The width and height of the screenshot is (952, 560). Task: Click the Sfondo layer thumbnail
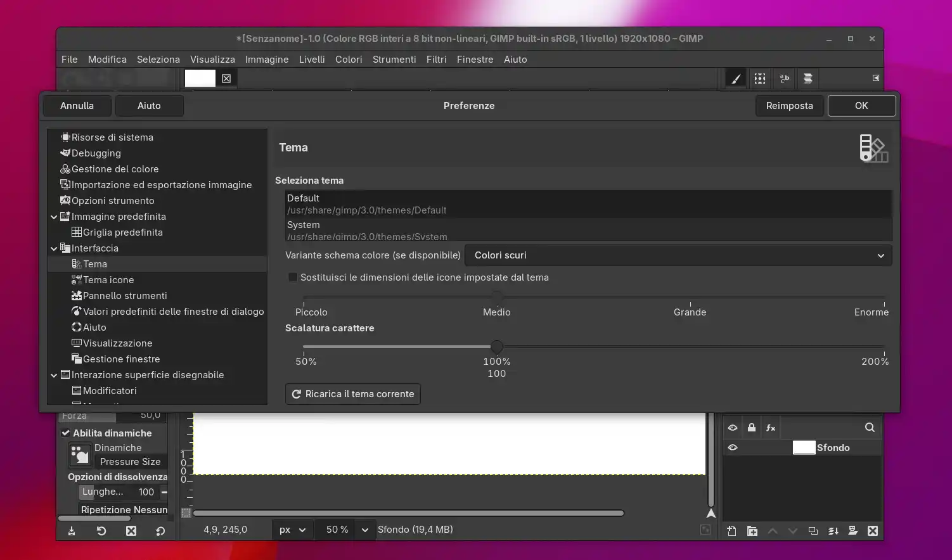pyautogui.click(x=804, y=447)
